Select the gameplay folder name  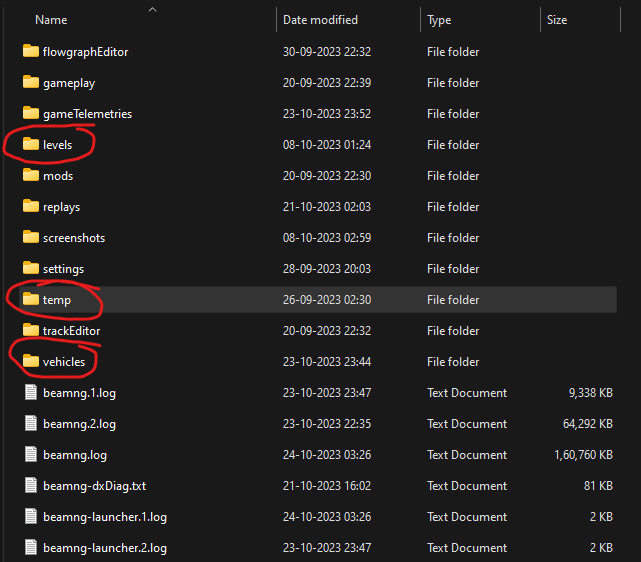pyautogui.click(x=69, y=83)
